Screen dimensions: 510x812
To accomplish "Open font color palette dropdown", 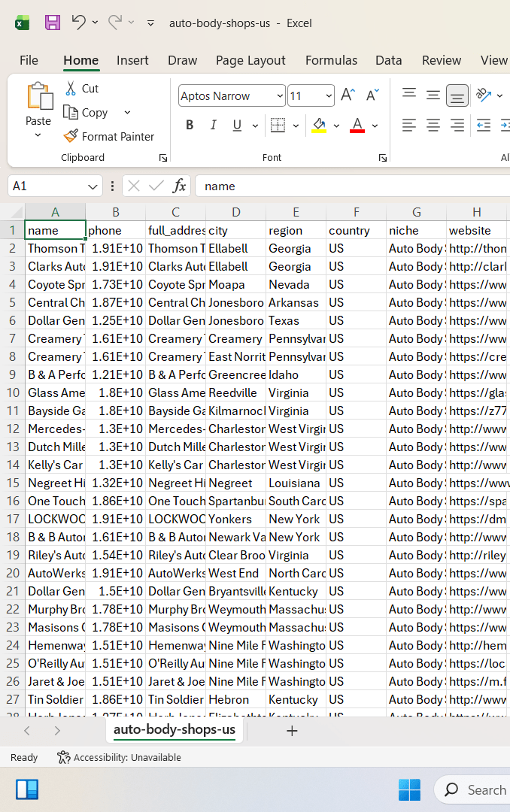I will click(x=375, y=126).
